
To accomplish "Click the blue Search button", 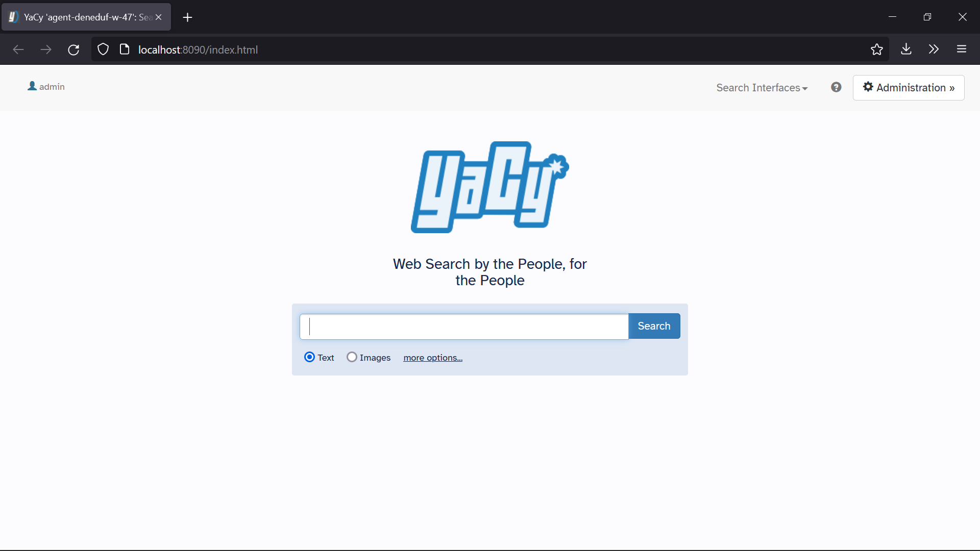I will [654, 326].
